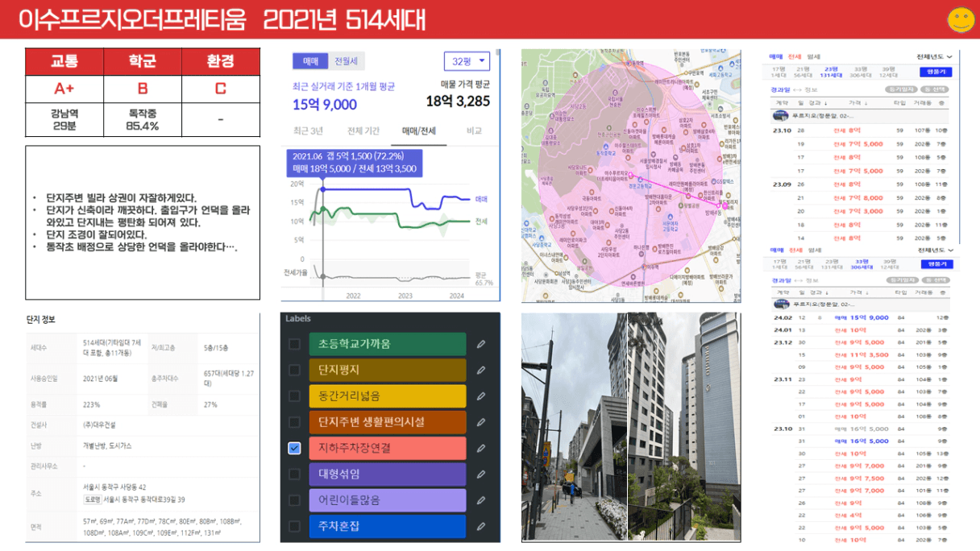The image size is (980, 551).
Task: Open the complex entrance street photo
Action: [574, 425]
